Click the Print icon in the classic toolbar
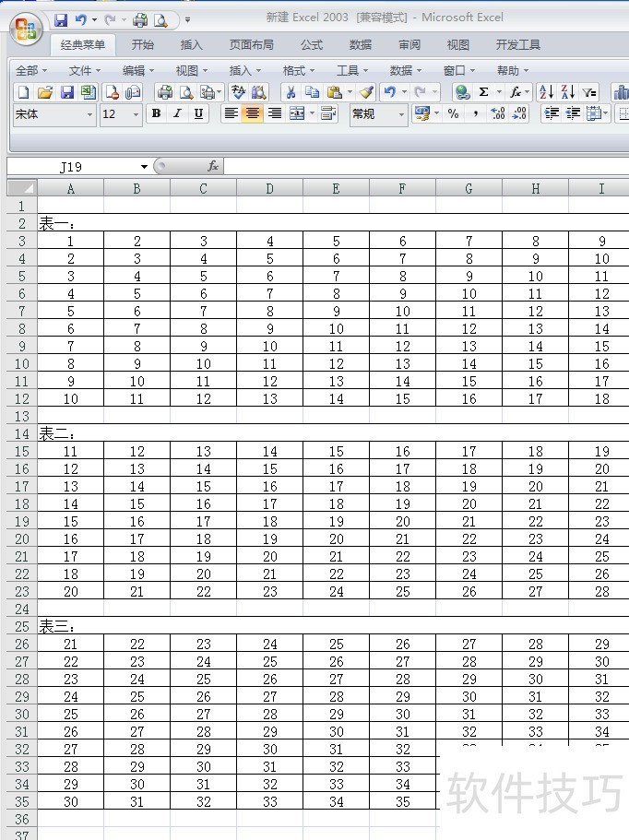Image resolution: width=629 pixels, height=840 pixels. point(164,93)
